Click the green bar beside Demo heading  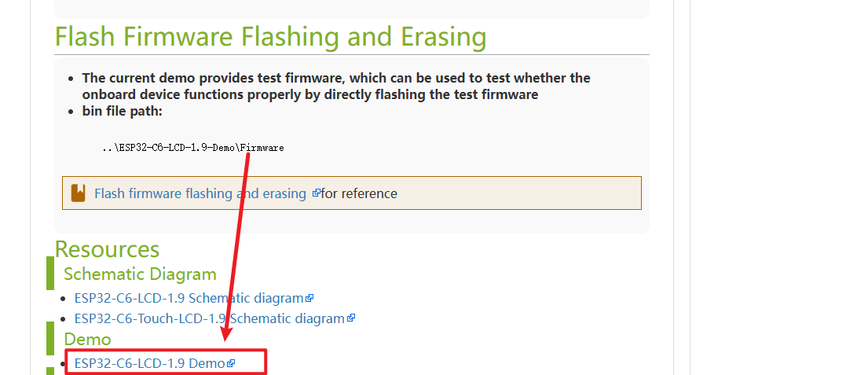point(50,338)
